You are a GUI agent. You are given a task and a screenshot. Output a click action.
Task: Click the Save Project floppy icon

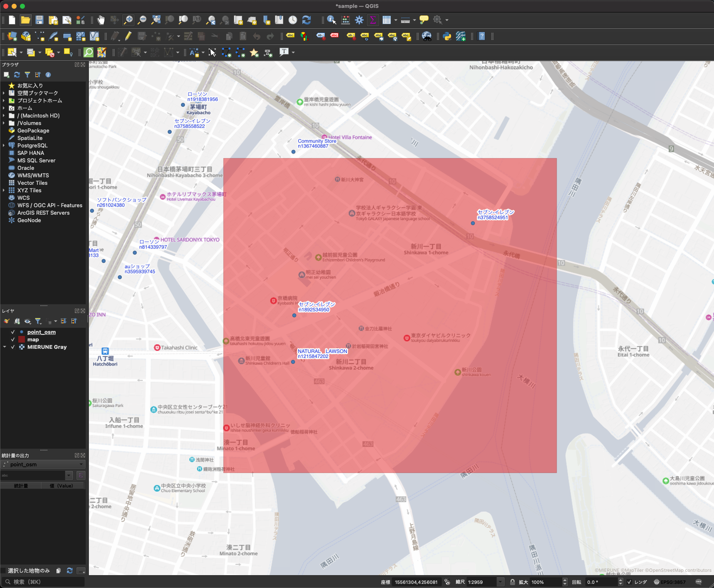tap(39, 20)
